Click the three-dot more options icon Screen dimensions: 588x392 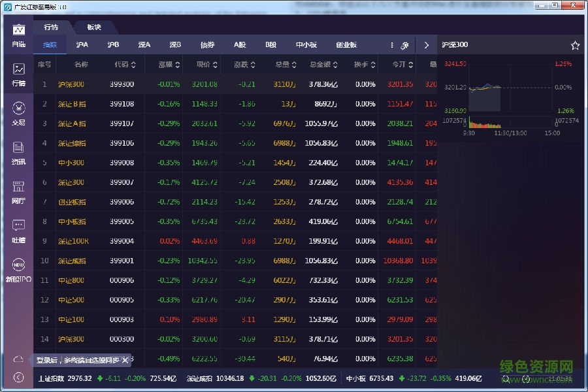[x=391, y=44]
